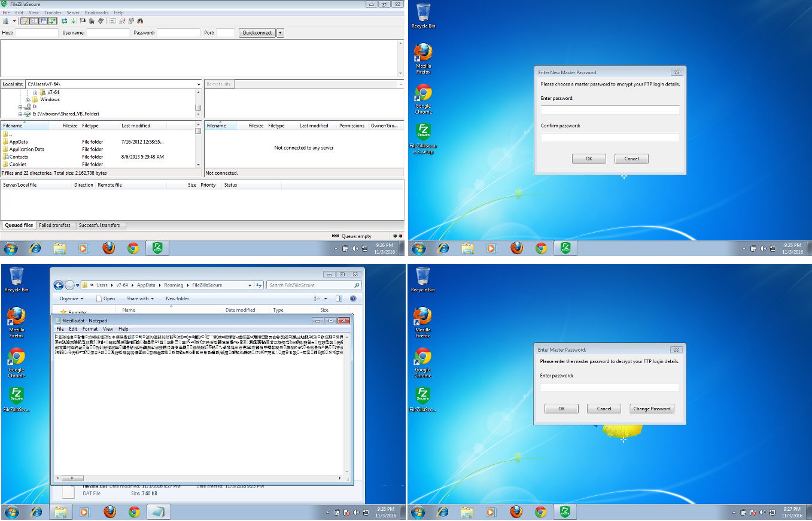
Task: Click directory comparison icon in FileZillaSecure toolbar
Action: point(121,21)
